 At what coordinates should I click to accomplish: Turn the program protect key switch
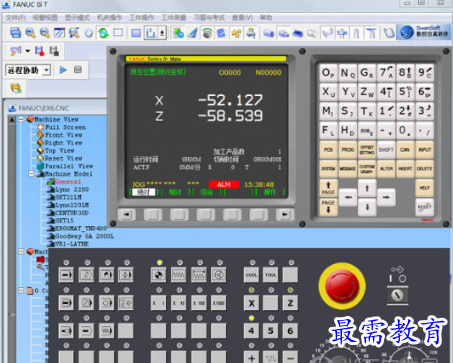(397, 295)
